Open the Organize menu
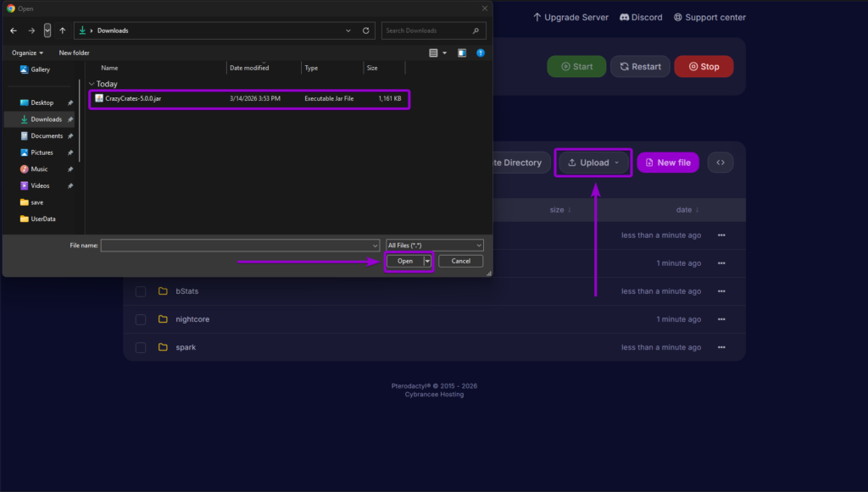This screenshot has width=868, height=492. [x=26, y=52]
